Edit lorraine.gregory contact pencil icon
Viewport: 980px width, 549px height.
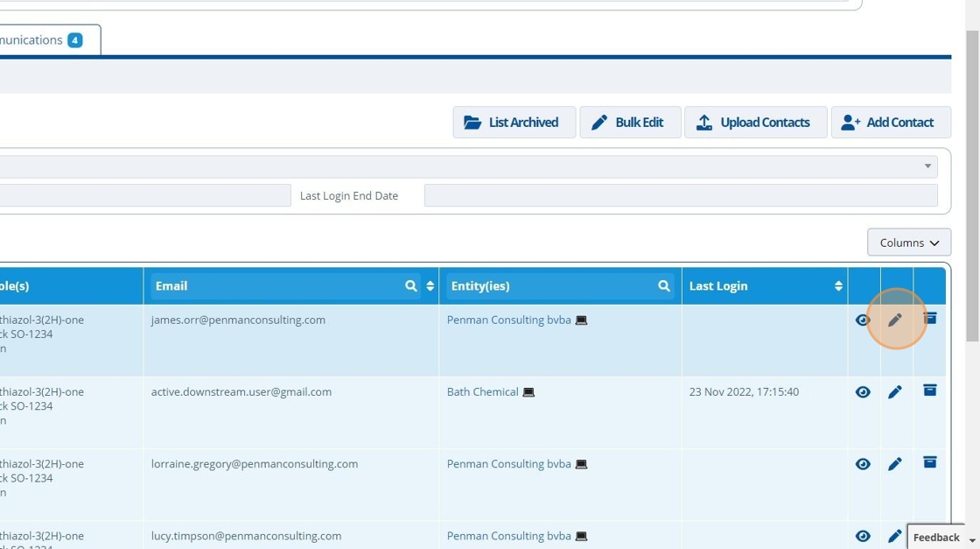pyautogui.click(x=895, y=464)
